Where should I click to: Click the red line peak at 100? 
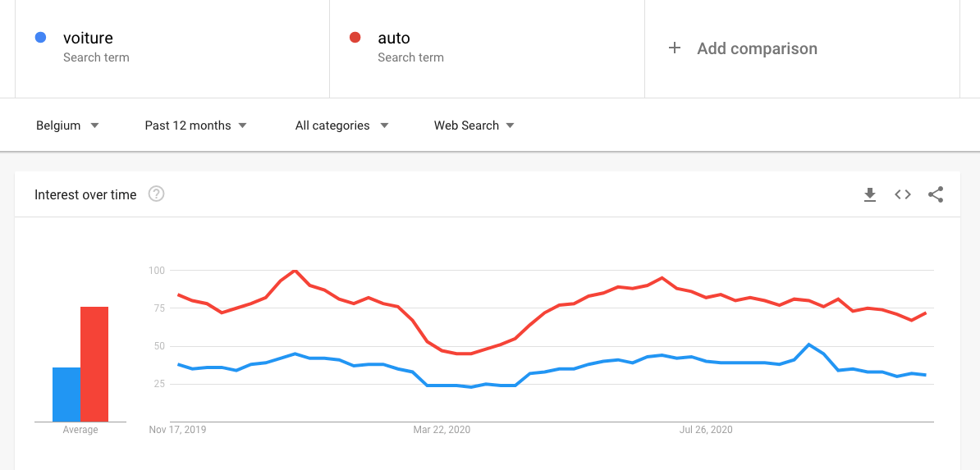[295, 271]
